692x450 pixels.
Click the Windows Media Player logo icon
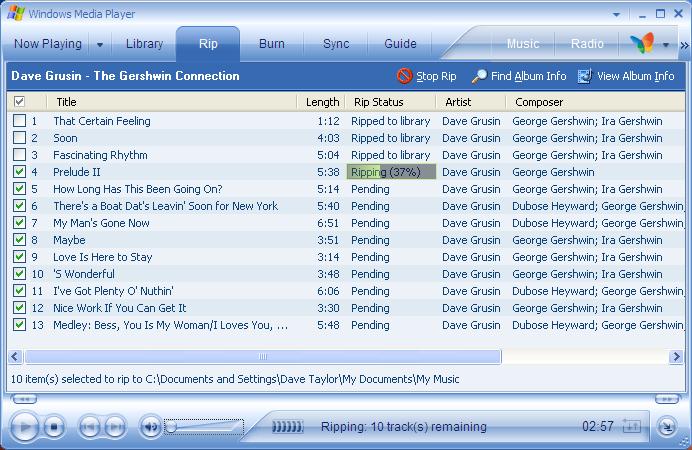(x=16, y=13)
